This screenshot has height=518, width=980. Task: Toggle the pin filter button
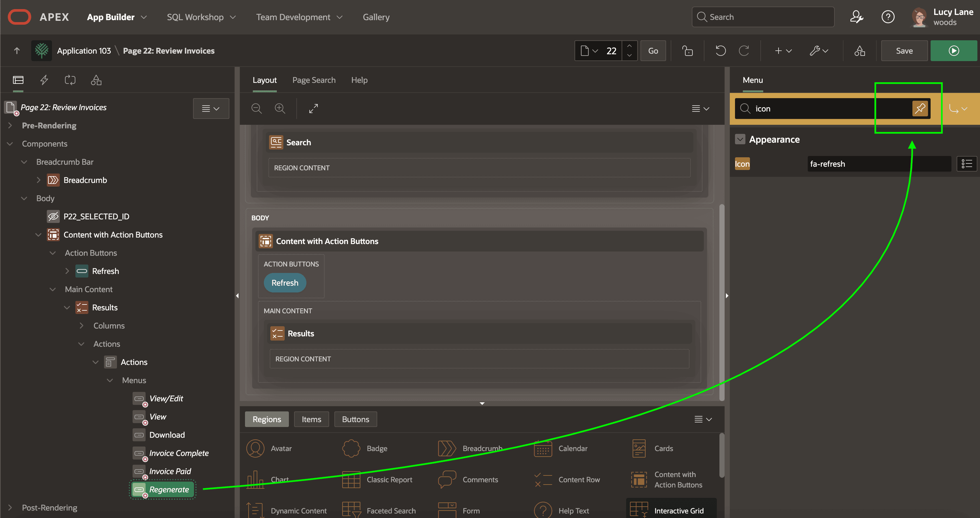coord(920,109)
